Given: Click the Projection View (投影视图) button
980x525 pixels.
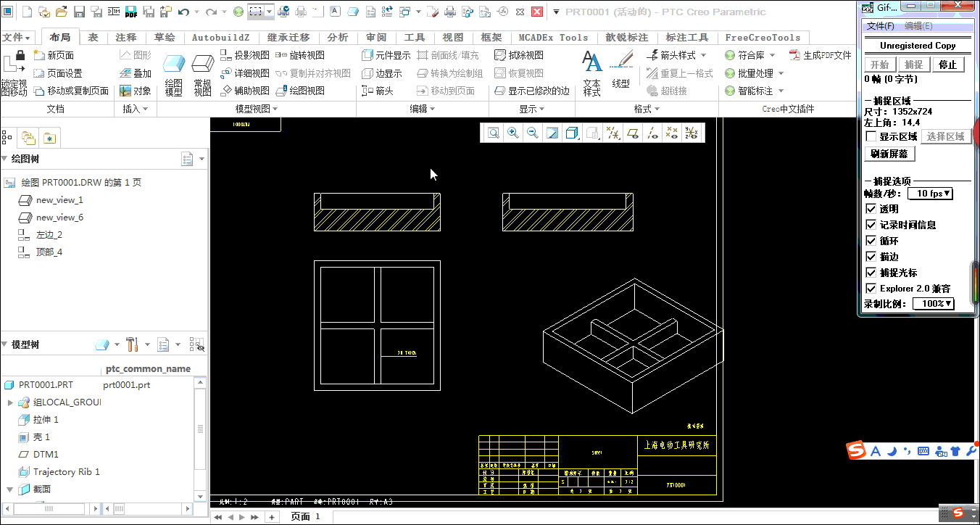Looking at the screenshot, I should click(x=244, y=55).
